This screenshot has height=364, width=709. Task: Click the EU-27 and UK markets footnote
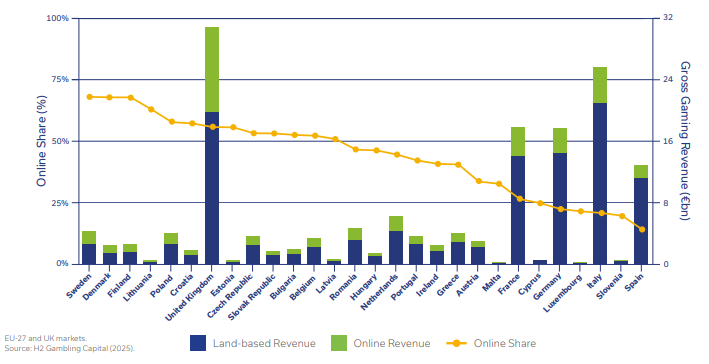click(x=46, y=339)
